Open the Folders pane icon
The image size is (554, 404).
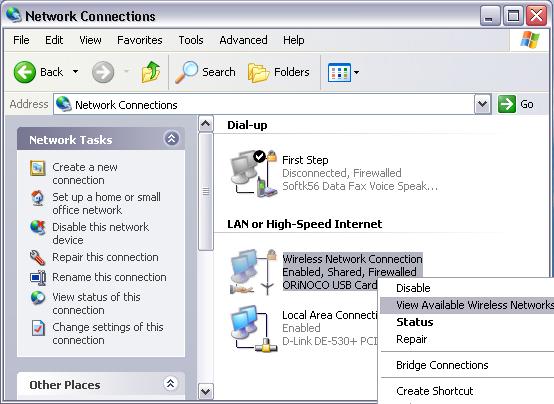258,72
